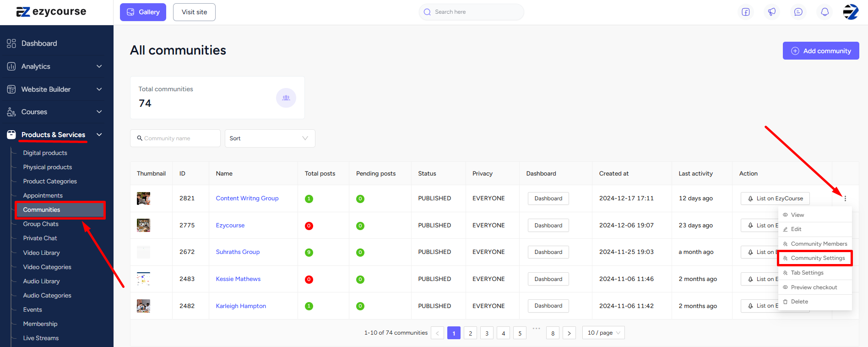This screenshot has height=347, width=868.
Task: Click the total communities people icon
Action: pyautogui.click(x=286, y=98)
